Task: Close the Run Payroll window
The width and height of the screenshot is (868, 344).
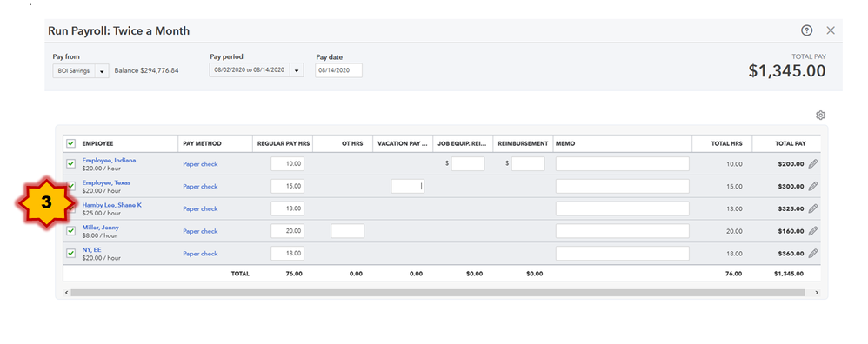Action: point(831,31)
